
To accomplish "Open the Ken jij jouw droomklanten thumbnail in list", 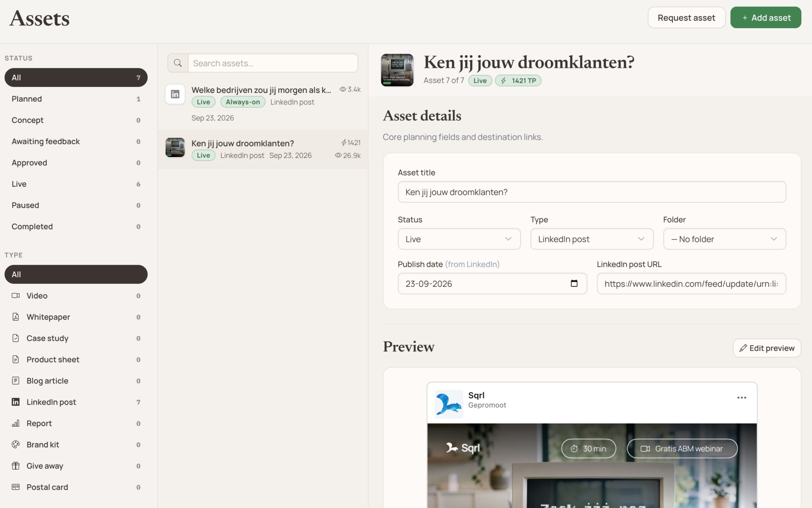I will coord(175,147).
